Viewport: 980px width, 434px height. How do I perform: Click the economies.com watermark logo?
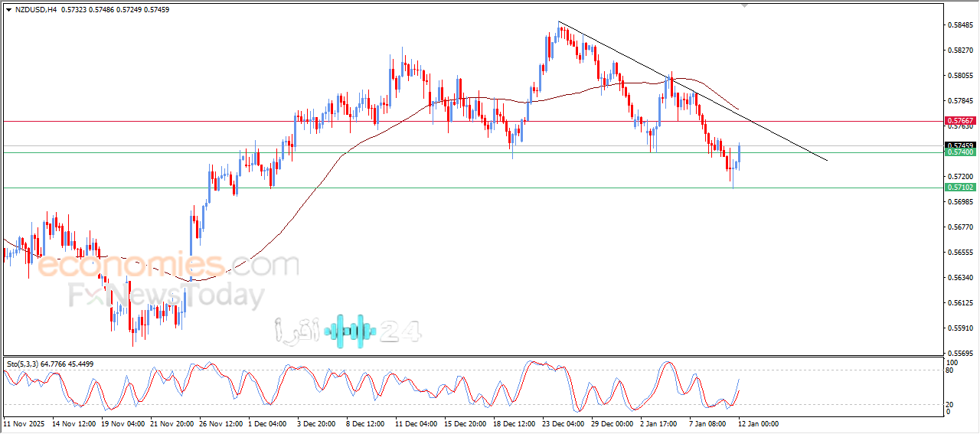(168, 266)
